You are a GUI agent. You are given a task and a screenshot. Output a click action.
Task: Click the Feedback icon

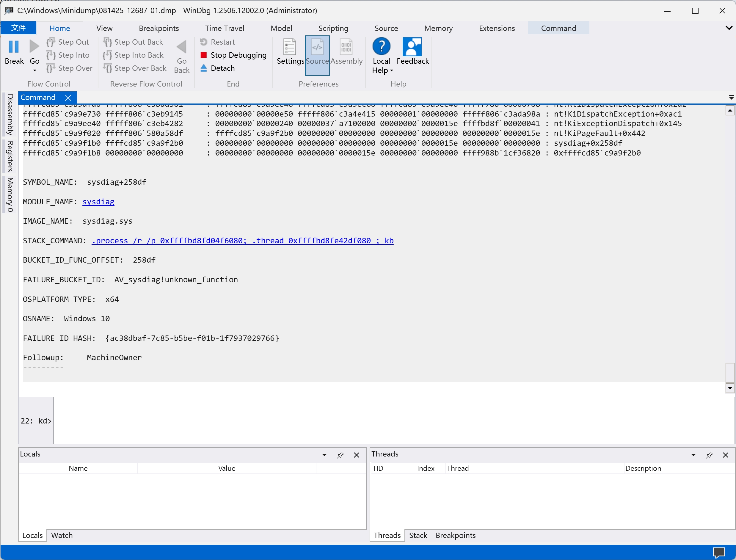click(x=412, y=47)
